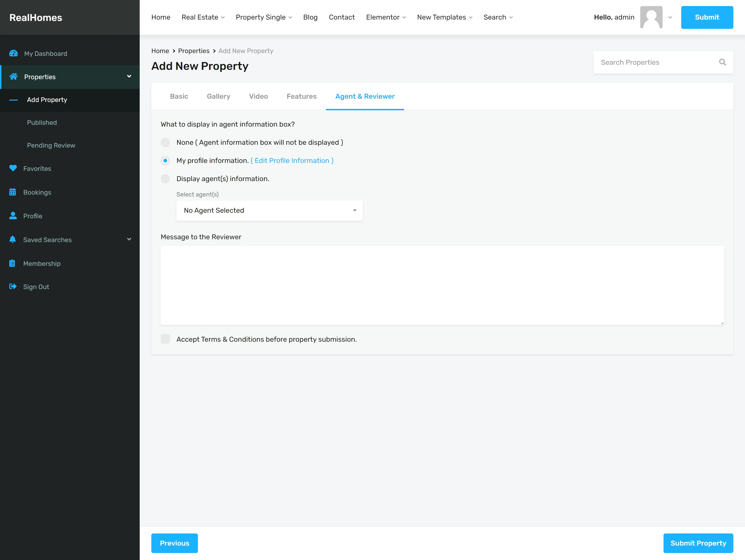Check Accept Terms & Conditions checkbox

(x=165, y=339)
